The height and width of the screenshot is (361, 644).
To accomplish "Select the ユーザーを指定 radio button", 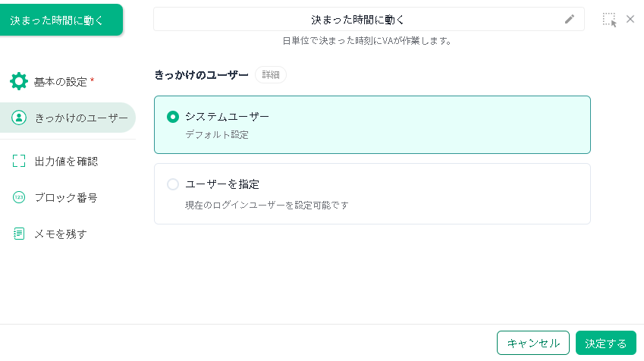I will coord(173,184).
